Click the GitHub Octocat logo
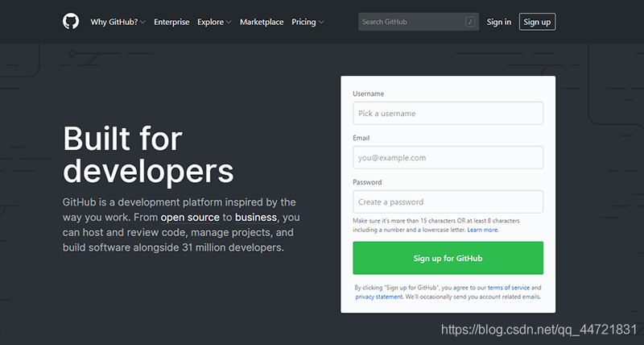This screenshot has height=345, width=644. pos(71,22)
